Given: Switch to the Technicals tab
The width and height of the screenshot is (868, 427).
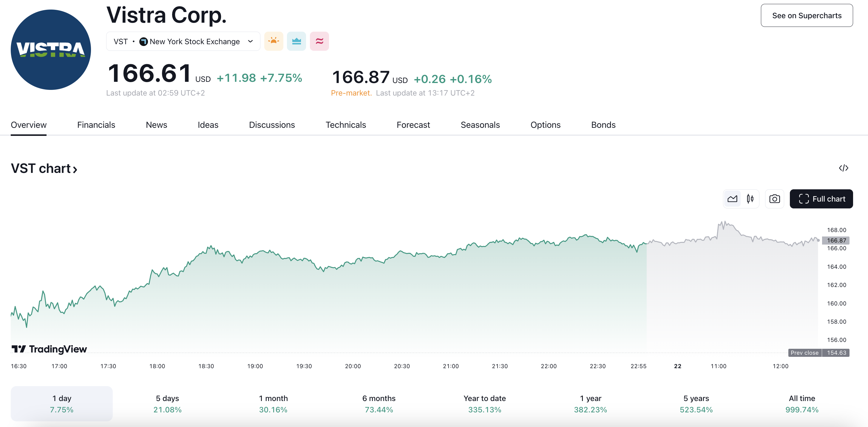Looking at the screenshot, I should pyautogui.click(x=345, y=125).
